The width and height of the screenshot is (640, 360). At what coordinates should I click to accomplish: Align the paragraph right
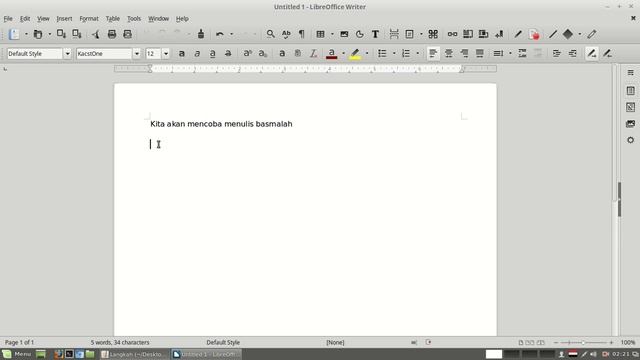click(x=464, y=53)
